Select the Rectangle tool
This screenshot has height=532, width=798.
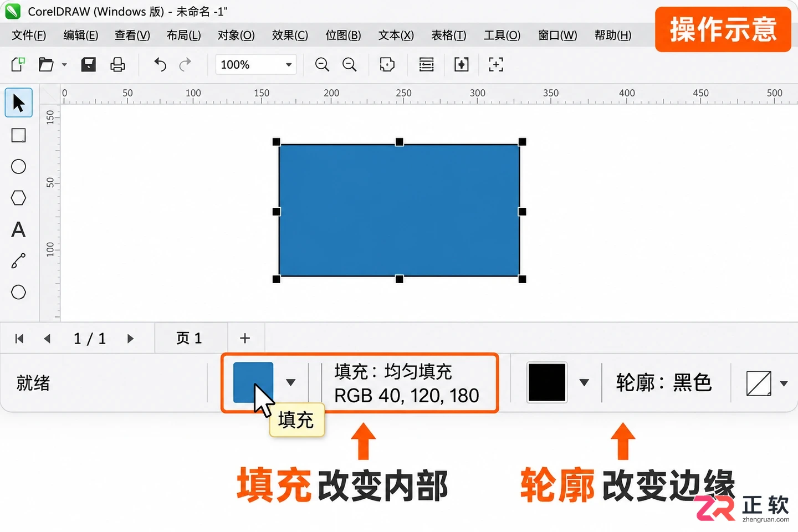pos(19,135)
